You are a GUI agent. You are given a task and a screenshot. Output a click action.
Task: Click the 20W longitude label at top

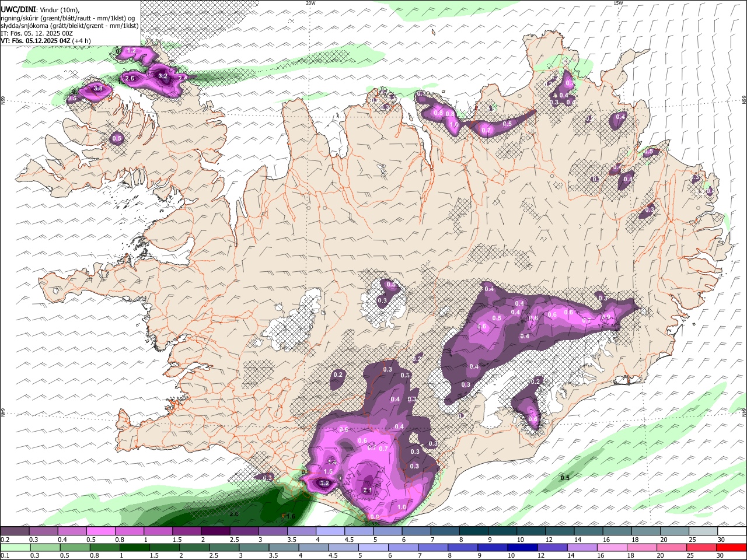click(311, 2)
